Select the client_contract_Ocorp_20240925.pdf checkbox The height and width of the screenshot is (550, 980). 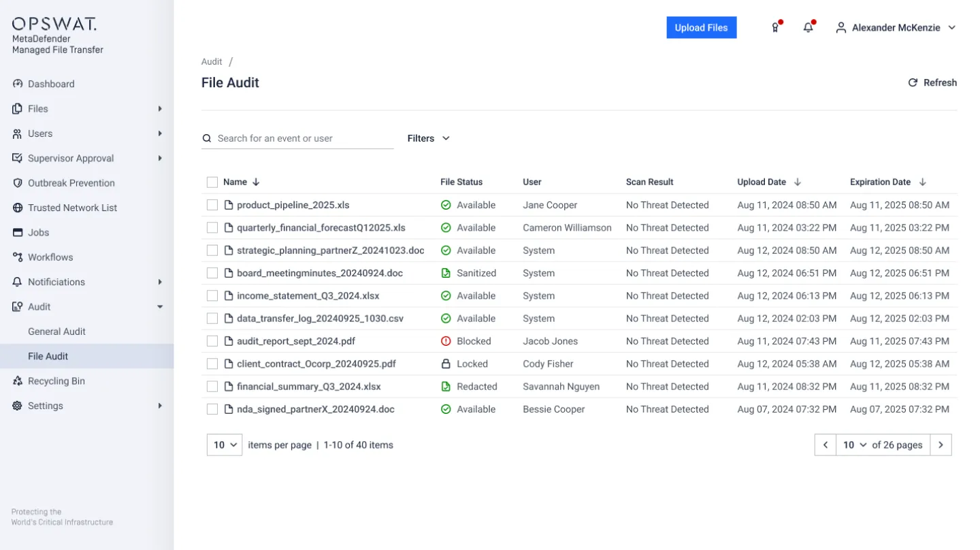[x=212, y=363]
